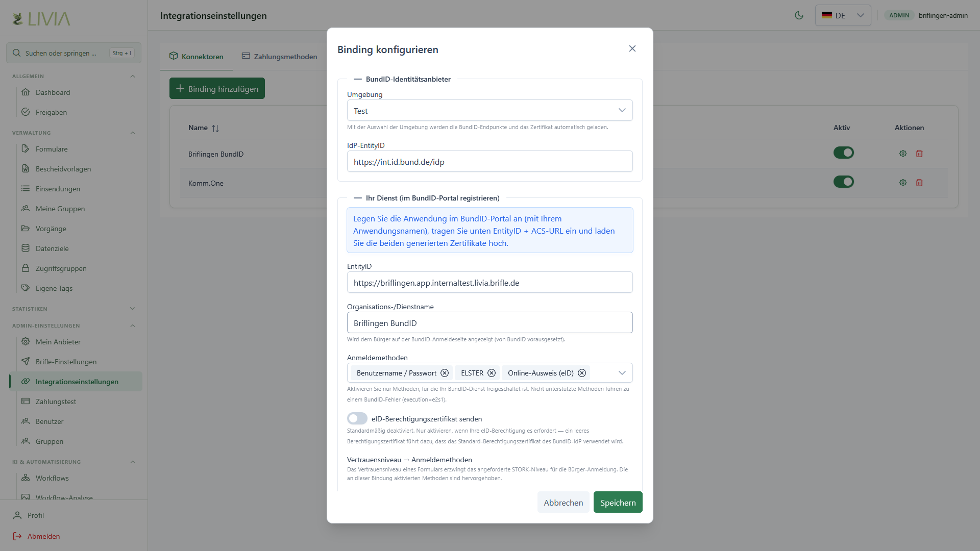This screenshot has height=551, width=980.
Task: Open the DE language selector
Action: click(x=843, y=15)
